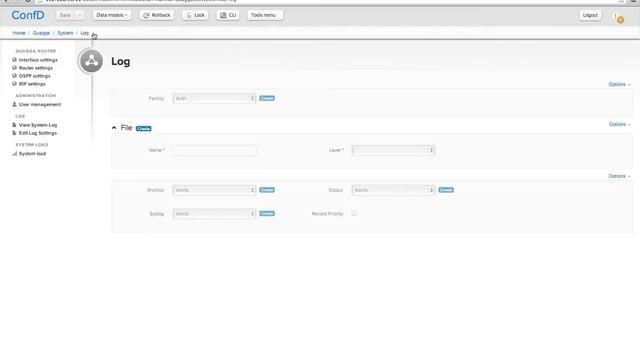Click the Rollback toolbar button

[x=157, y=15]
